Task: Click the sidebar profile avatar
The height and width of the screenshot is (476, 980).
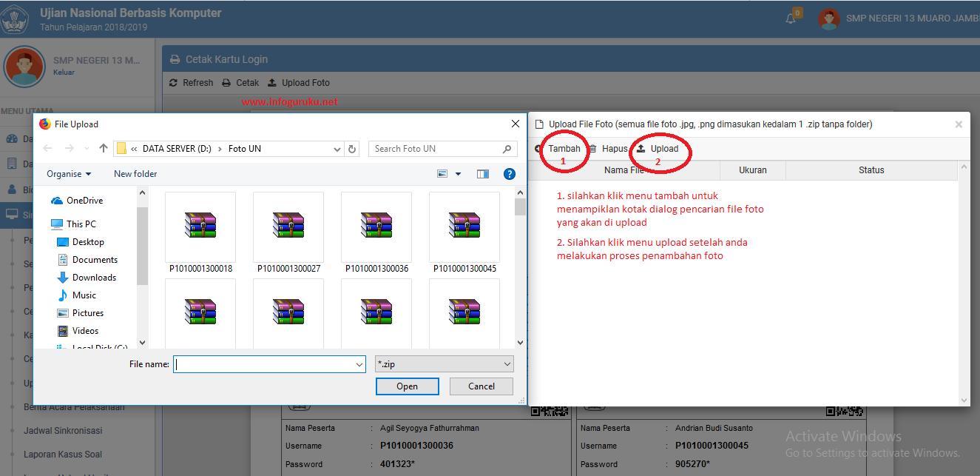Action: point(25,67)
